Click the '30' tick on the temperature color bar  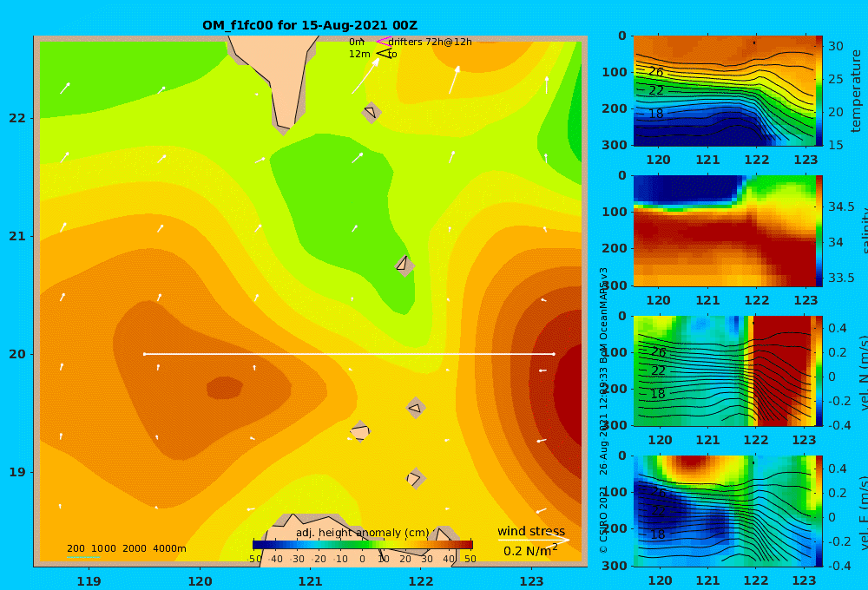pos(836,47)
